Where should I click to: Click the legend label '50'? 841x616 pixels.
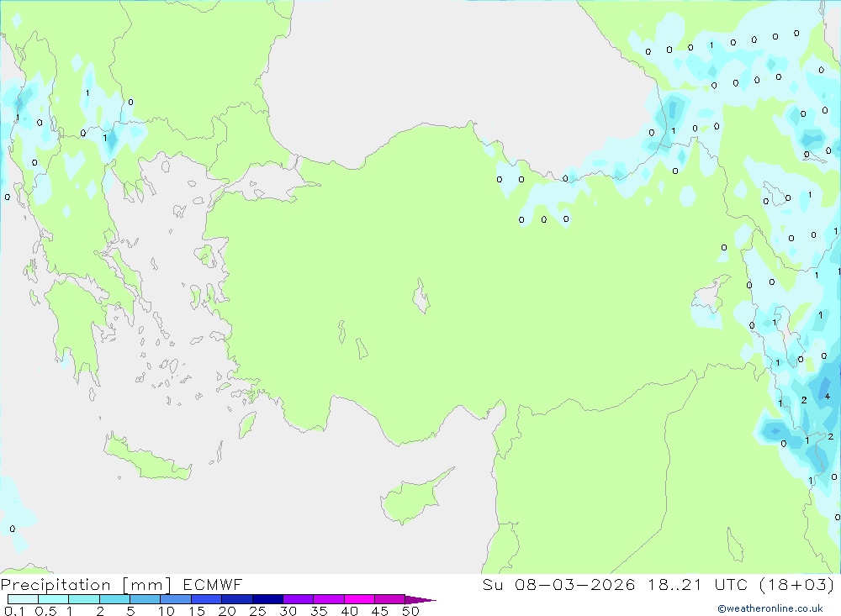click(x=411, y=611)
